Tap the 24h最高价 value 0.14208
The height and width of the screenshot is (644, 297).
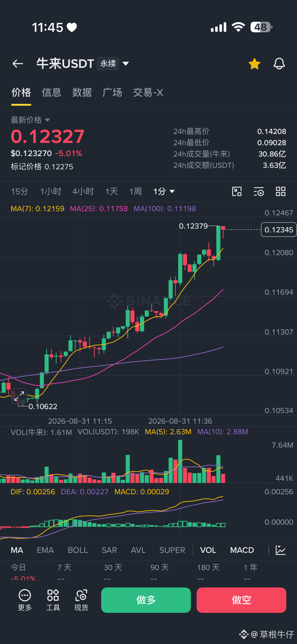272,131
